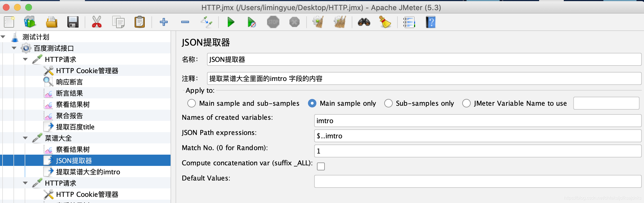Click the Shutdown X icon
Screen dimensions: 644x203
(295, 22)
